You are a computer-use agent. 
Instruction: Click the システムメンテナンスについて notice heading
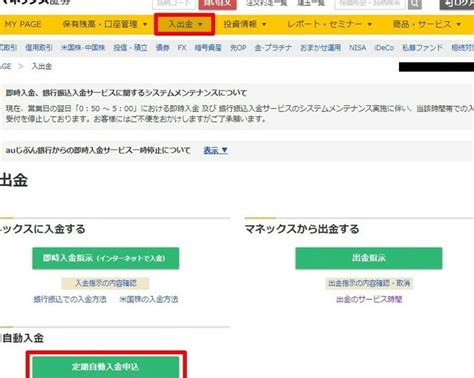click(126, 93)
